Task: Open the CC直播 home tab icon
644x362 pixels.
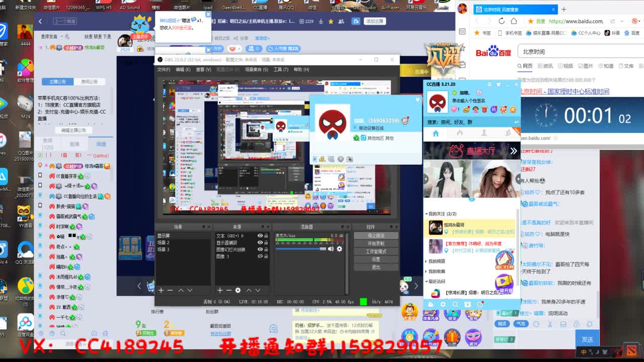Action: point(436,133)
